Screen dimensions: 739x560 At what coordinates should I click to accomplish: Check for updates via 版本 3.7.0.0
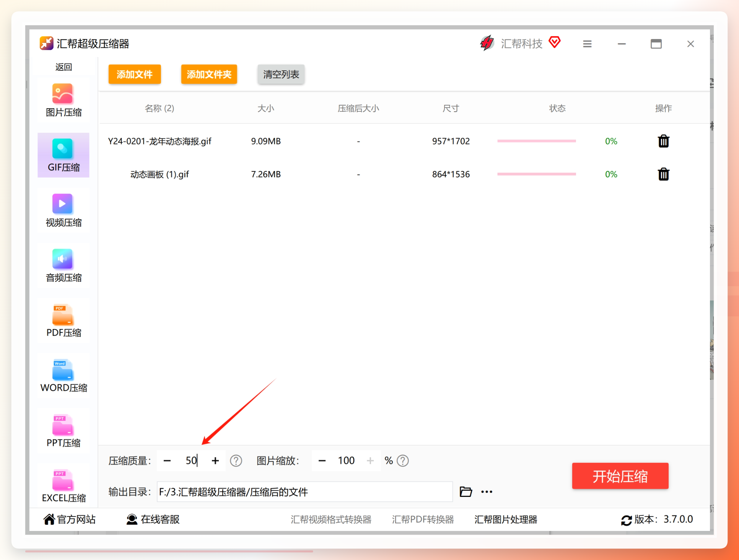(x=657, y=519)
